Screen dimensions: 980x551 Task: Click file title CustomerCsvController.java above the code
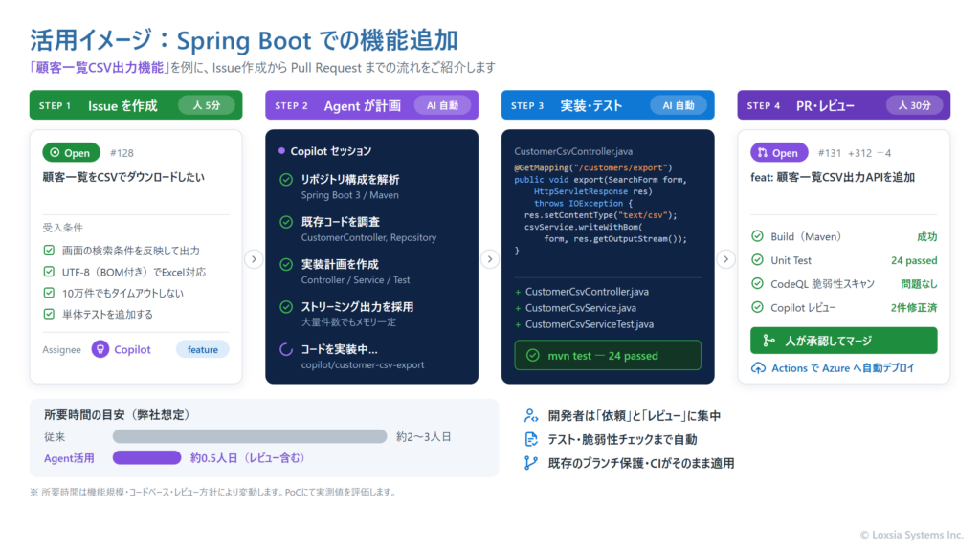coord(573,151)
